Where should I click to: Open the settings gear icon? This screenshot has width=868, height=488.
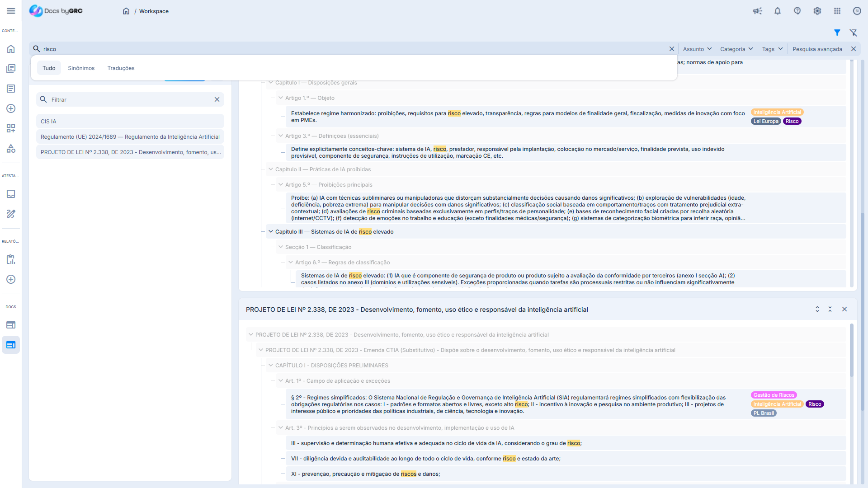(817, 11)
